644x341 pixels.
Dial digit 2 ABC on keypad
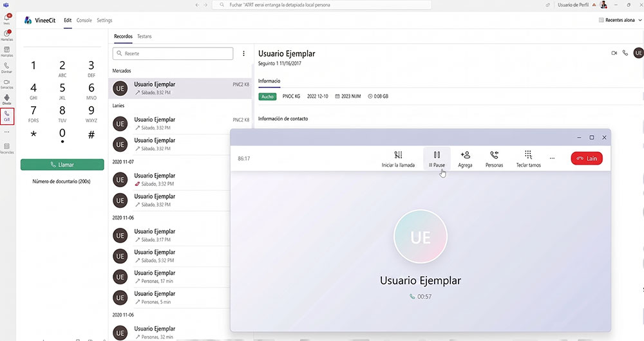[62, 69]
